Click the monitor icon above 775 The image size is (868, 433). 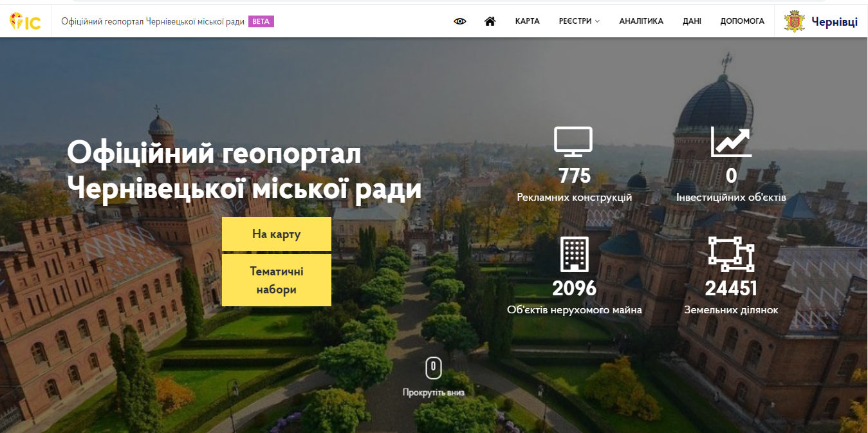coord(573,142)
